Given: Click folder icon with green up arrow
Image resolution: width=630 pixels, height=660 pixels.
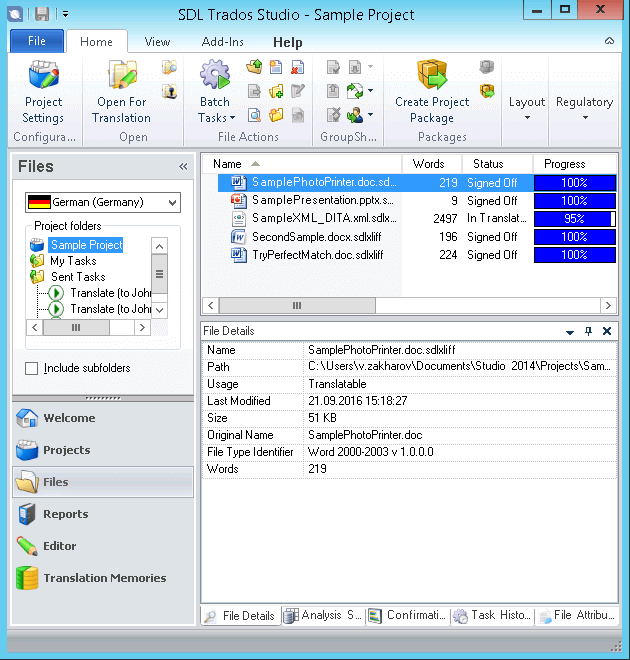Looking at the screenshot, I should tap(254, 67).
